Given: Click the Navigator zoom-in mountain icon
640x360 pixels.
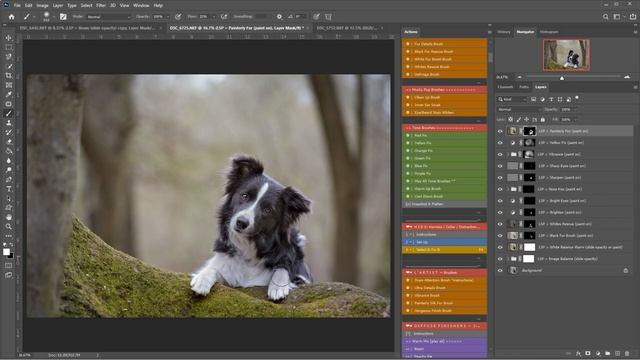Looking at the screenshot, I should point(627,77).
